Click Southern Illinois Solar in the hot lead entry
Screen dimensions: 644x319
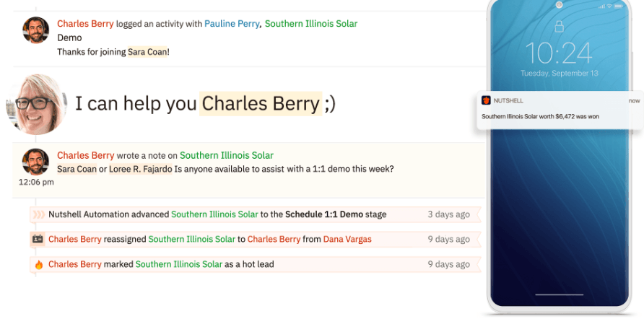[179, 265]
